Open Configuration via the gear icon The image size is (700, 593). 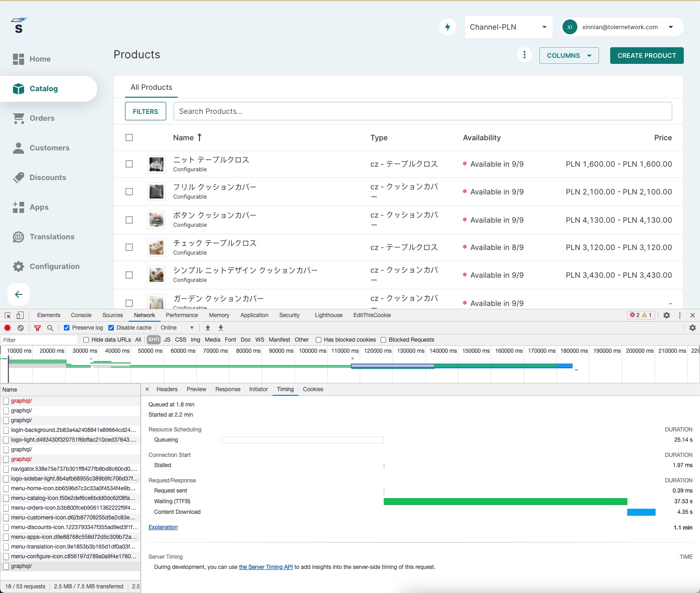tap(19, 266)
